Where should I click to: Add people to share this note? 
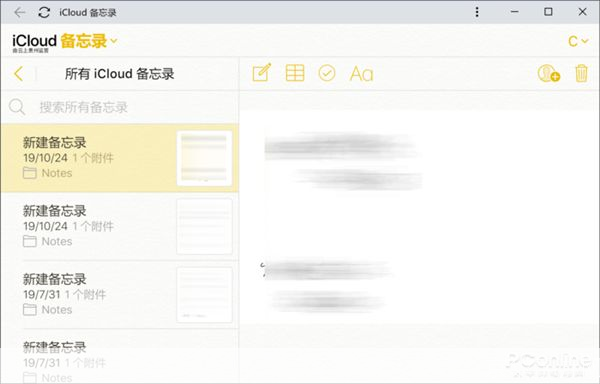click(x=548, y=73)
